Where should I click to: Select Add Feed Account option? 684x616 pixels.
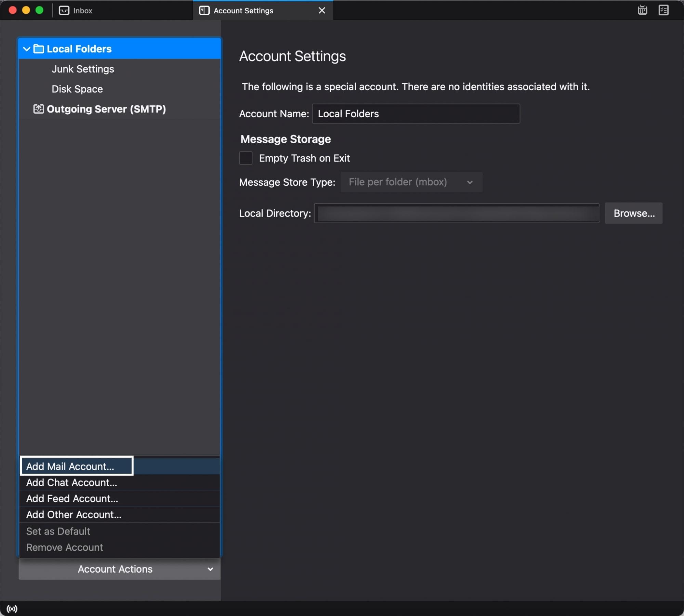(72, 498)
